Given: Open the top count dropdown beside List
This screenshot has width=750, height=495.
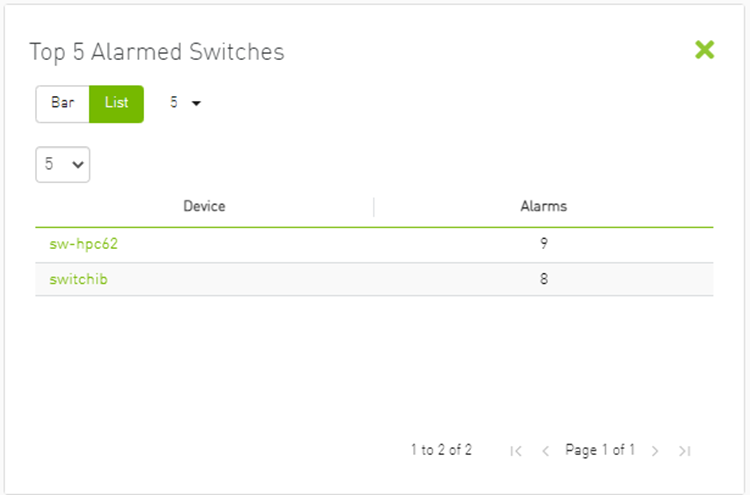Looking at the screenshot, I should [x=185, y=103].
